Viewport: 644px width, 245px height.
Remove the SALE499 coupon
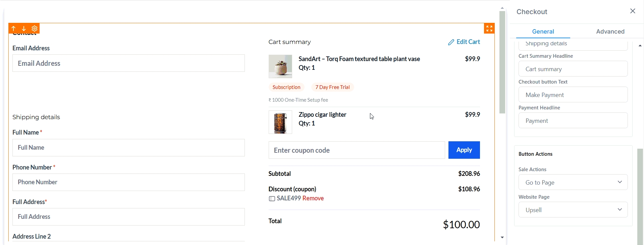[313, 198]
